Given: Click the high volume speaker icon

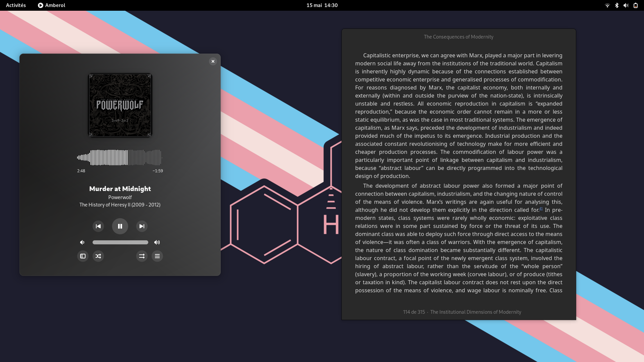Looking at the screenshot, I should pos(157,242).
